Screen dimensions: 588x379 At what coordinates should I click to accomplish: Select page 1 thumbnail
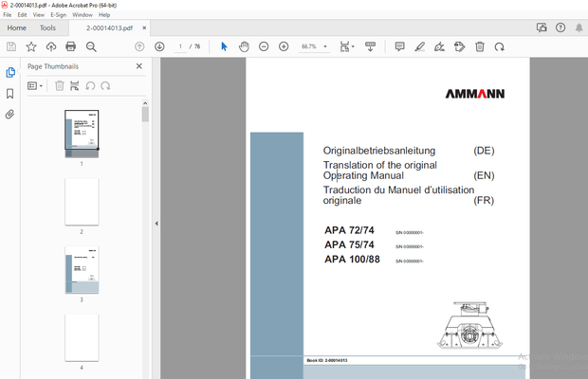click(x=82, y=134)
